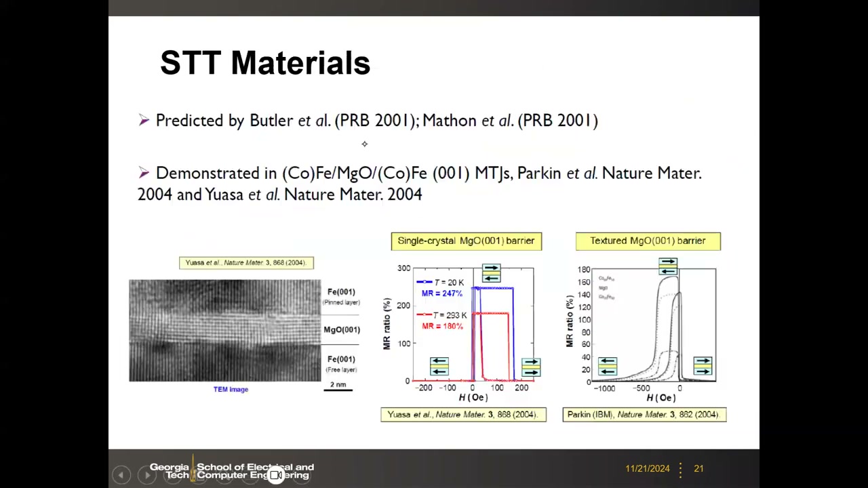Toggle the camera icon in slideshow controls

click(276, 475)
